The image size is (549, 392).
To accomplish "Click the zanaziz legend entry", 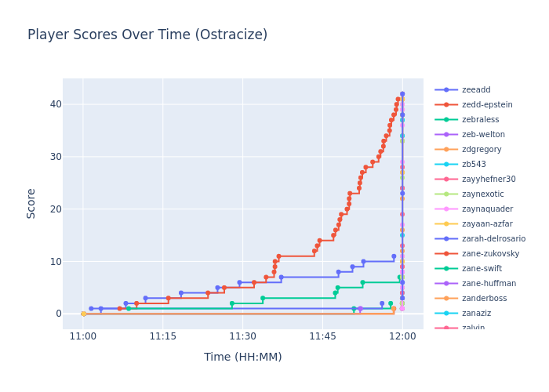I will tap(477, 314).
